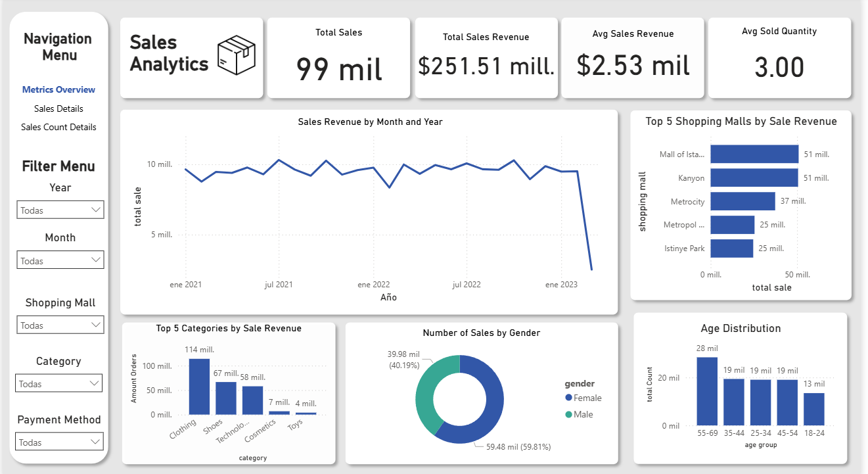The height and width of the screenshot is (474, 868).
Task: Click the Avg Sold Quantity card
Action: pyautogui.click(x=779, y=58)
